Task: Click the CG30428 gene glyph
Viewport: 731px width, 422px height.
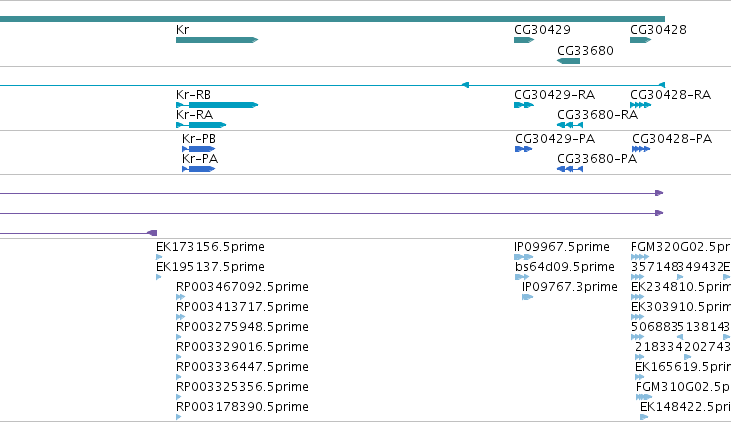Action: pos(641,40)
